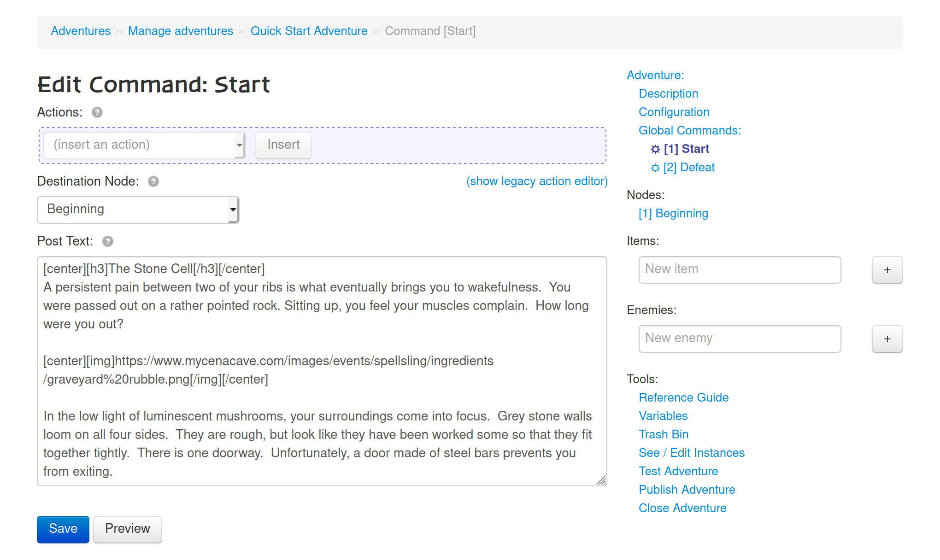This screenshot has height=560, width=940.
Task: Click the Nodes: sidebar label
Action: point(646,195)
